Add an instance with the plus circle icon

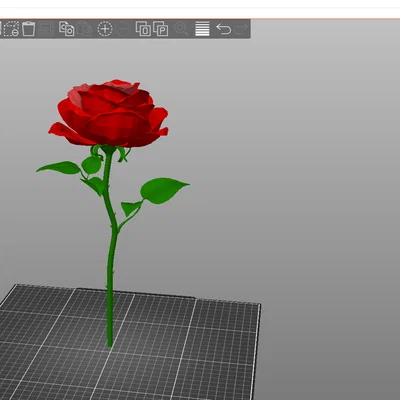tap(105, 29)
